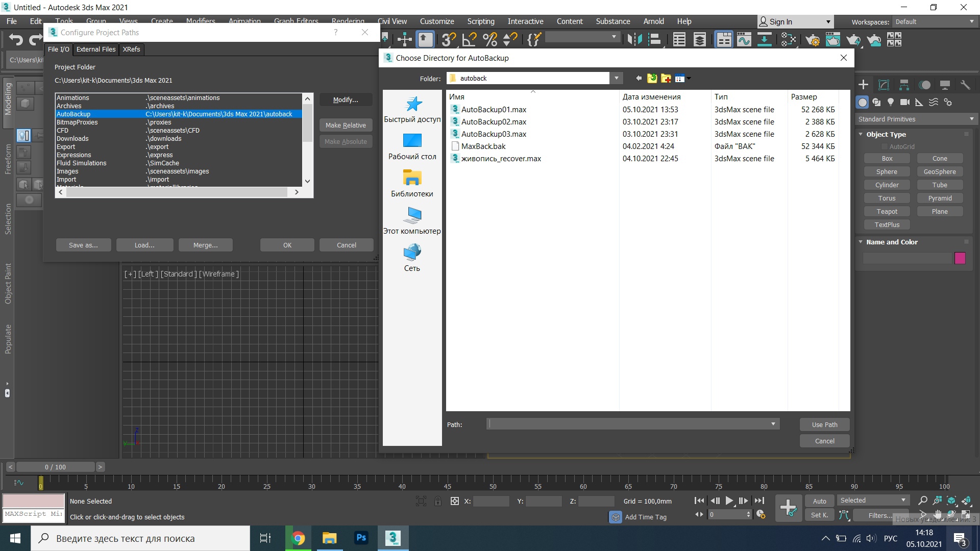Click the project paths horizontal scrollbar
The image size is (980, 551).
point(178,192)
